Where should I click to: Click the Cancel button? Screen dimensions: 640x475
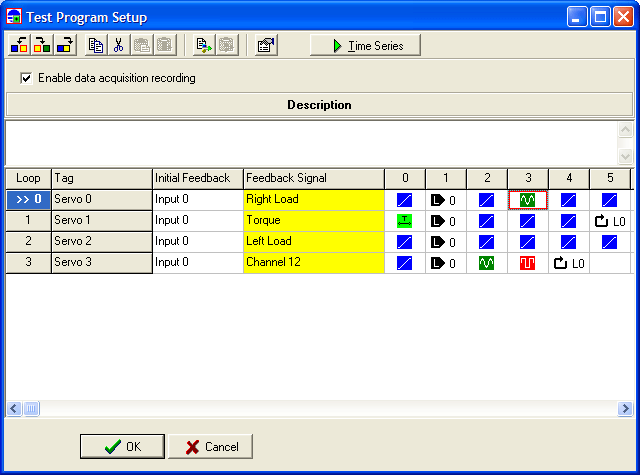(211, 446)
